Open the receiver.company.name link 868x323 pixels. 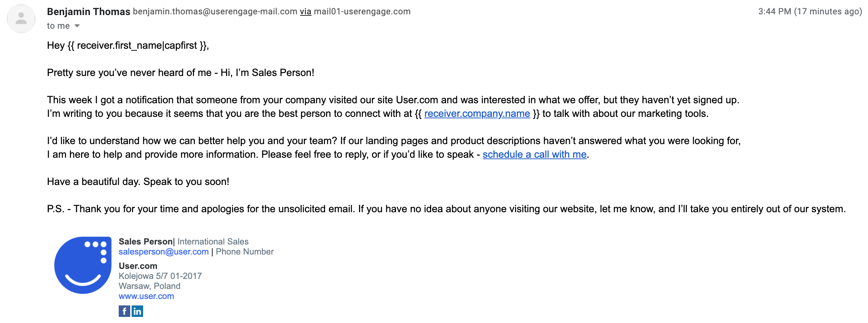(477, 114)
